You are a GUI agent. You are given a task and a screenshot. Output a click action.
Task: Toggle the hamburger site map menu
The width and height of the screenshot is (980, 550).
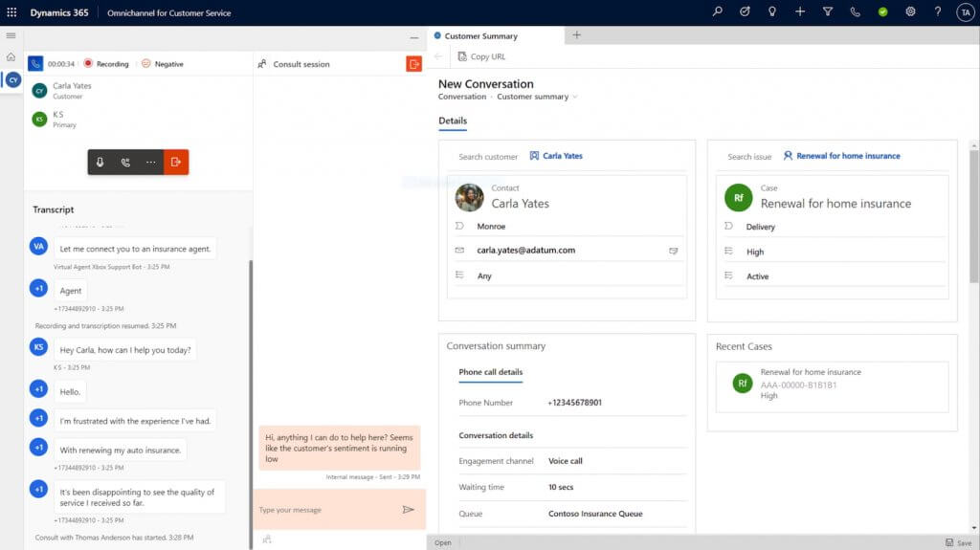pyautogui.click(x=11, y=35)
